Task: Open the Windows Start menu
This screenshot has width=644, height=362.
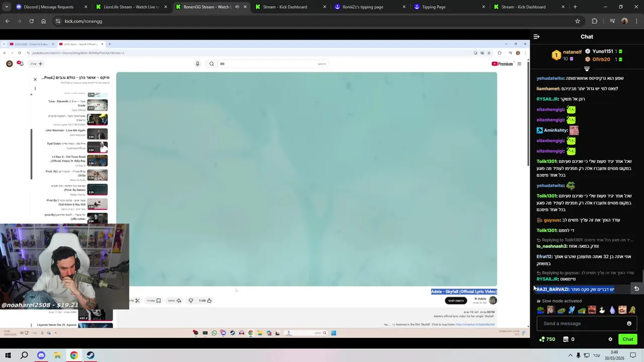Action: [8, 355]
